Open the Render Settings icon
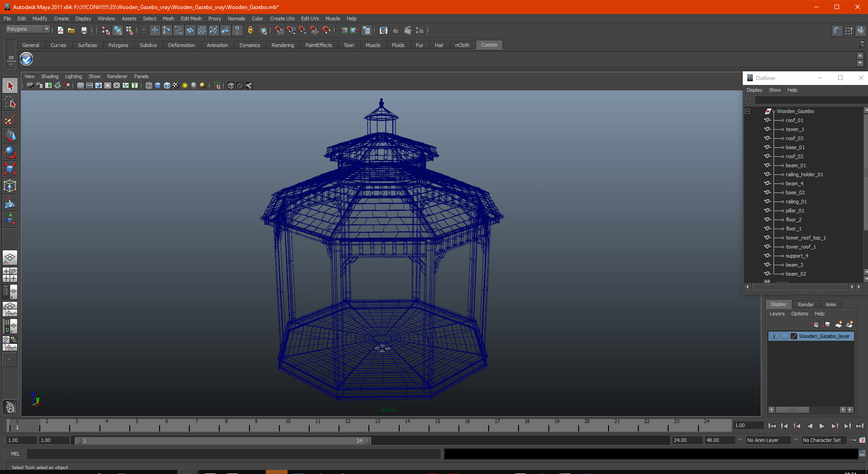 click(420, 30)
